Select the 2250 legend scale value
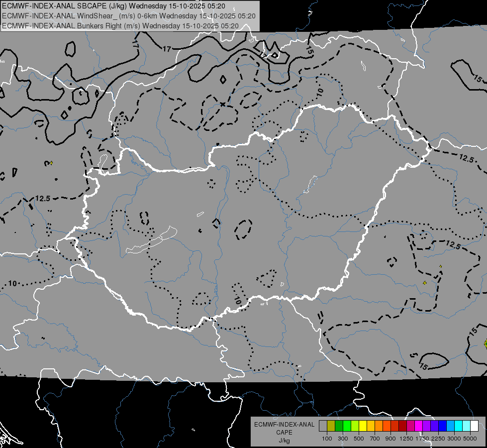This screenshot has width=487, height=448. (438, 439)
